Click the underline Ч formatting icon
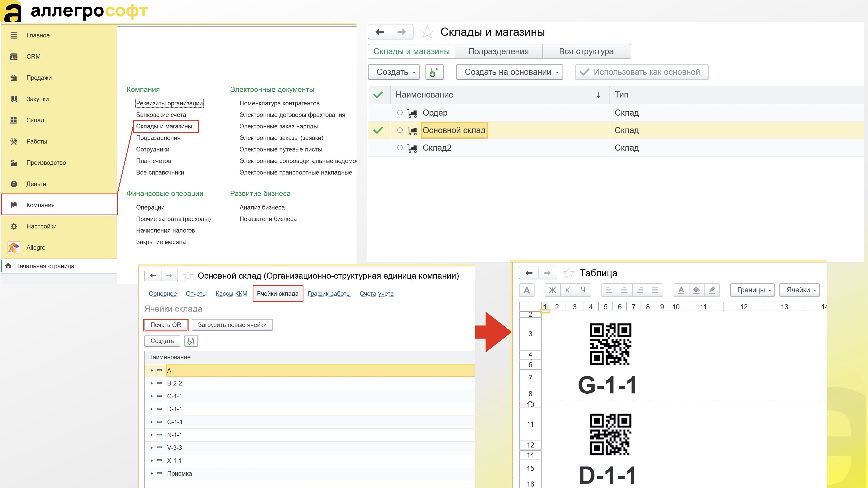The width and height of the screenshot is (868, 488). point(583,290)
